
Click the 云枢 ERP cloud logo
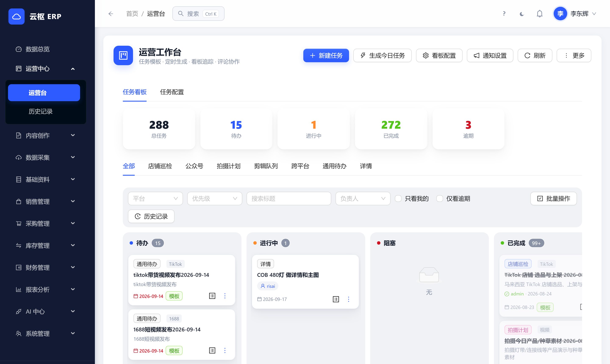tap(17, 17)
